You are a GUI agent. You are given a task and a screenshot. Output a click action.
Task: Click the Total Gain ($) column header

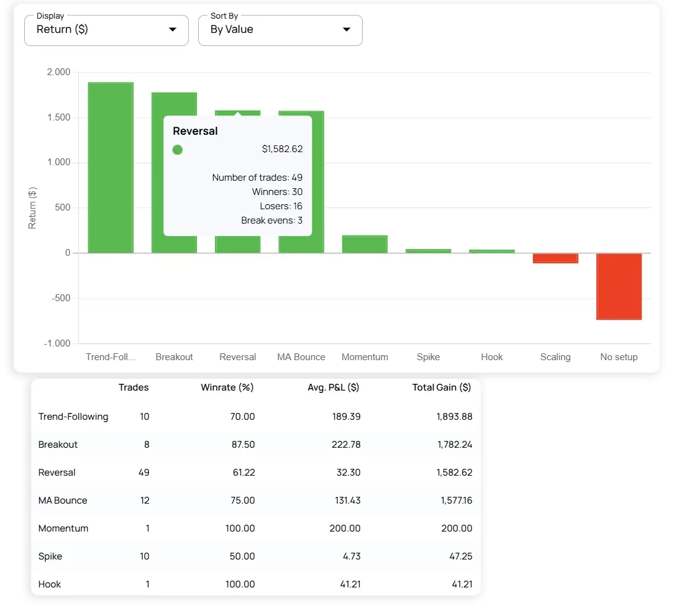tap(441, 387)
